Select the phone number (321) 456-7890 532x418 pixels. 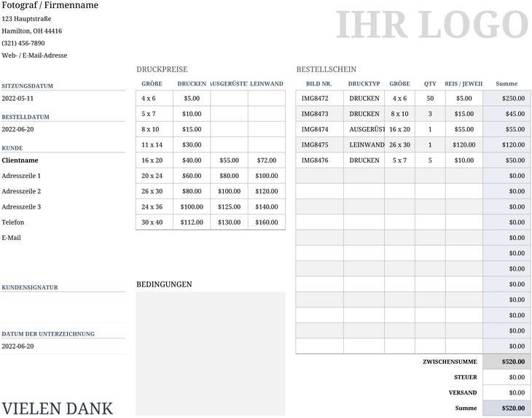pos(23,43)
